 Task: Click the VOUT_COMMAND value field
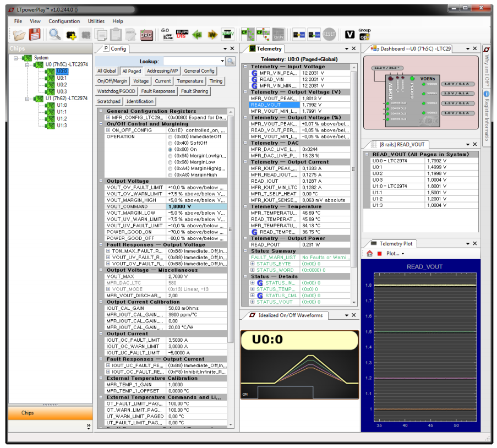[195, 206]
